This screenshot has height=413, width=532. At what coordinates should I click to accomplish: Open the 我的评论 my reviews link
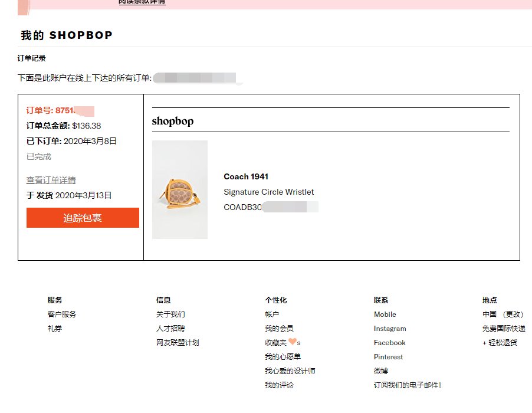pyautogui.click(x=279, y=385)
